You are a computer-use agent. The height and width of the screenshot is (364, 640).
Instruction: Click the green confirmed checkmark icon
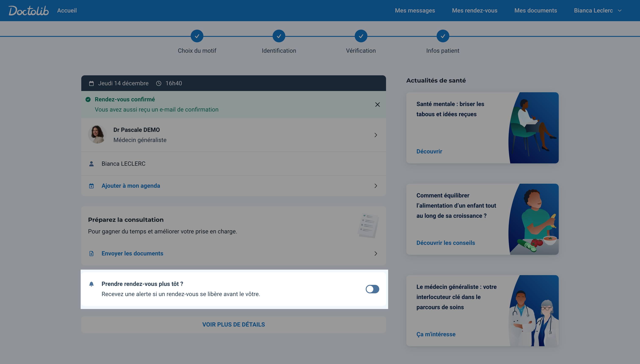tap(88, 99)
